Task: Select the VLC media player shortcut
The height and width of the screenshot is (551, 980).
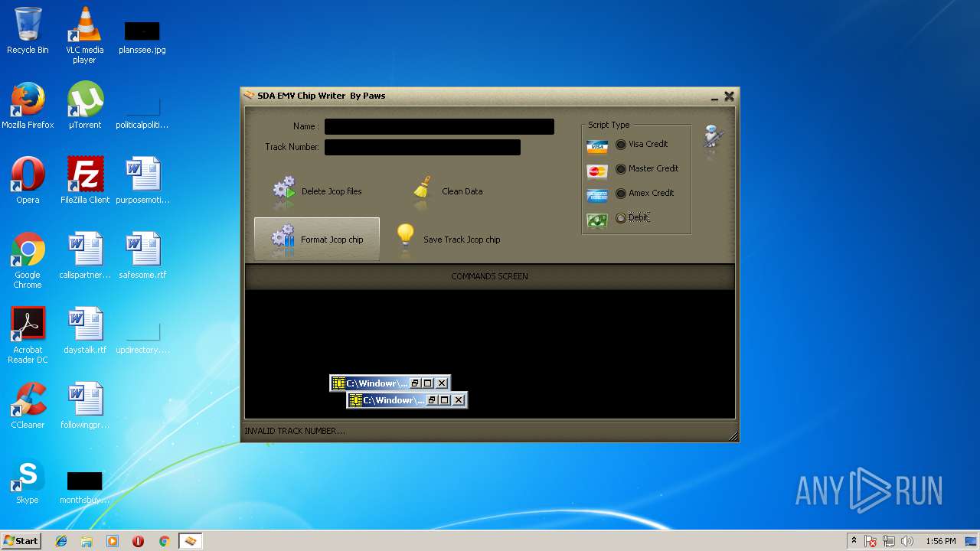Action: [84, 35]
